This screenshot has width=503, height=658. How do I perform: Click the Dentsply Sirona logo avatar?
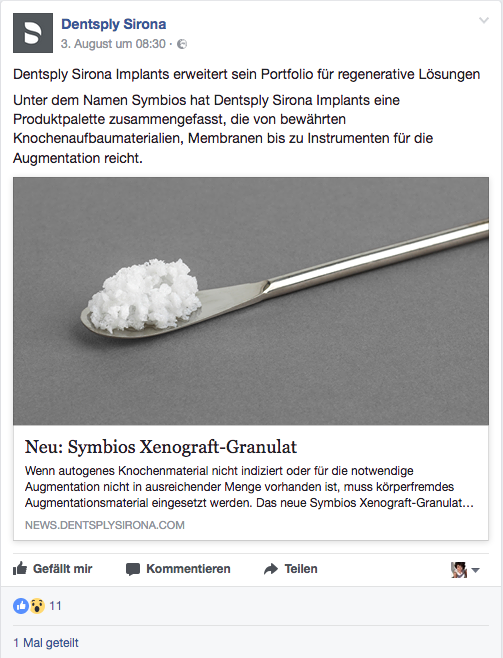(x=33, y=33)
